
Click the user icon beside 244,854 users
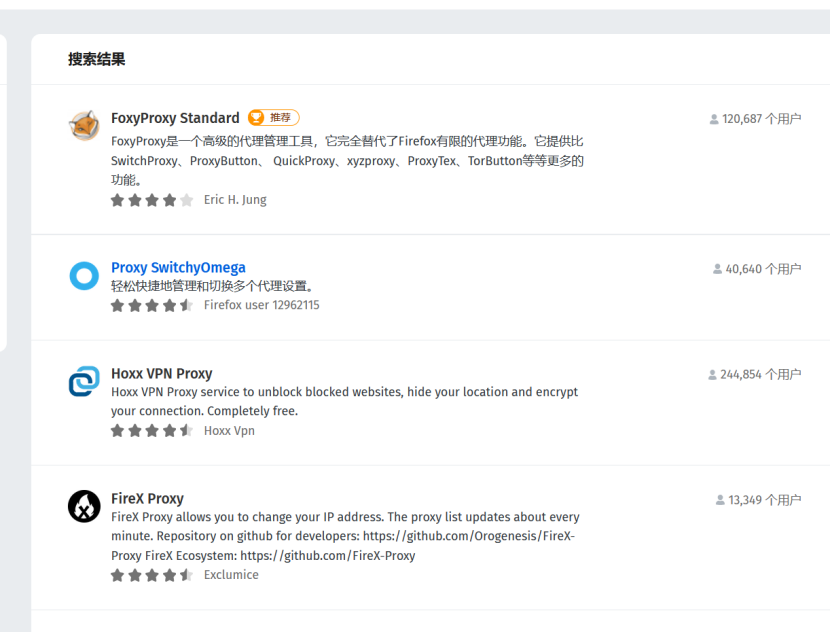click(712, 375)
